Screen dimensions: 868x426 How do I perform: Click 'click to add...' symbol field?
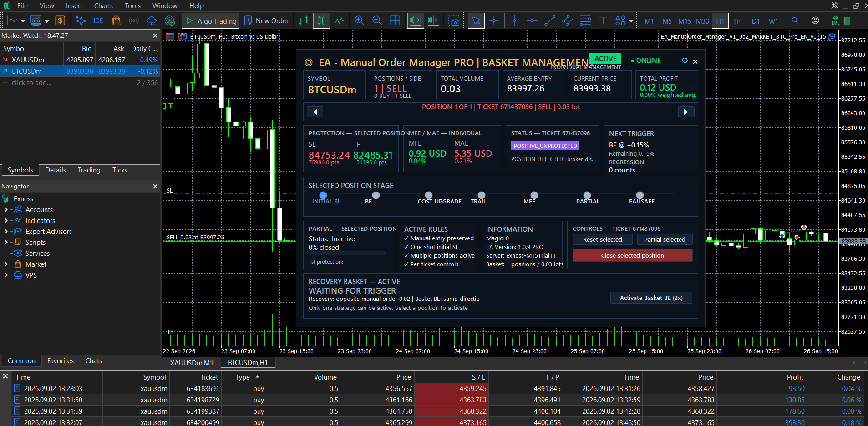pyautogui.click(x=31, y=83)
